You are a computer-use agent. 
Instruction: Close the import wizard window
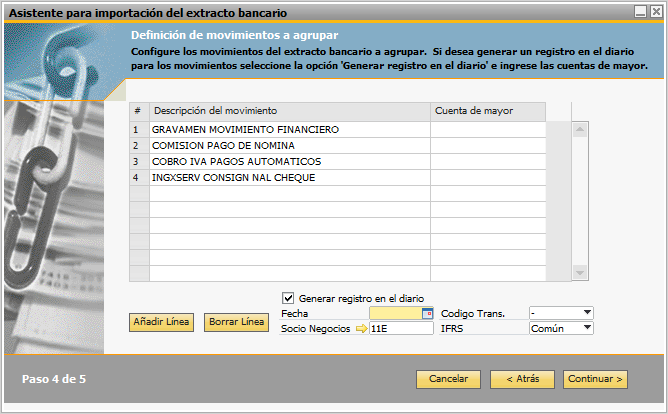click(656, 11)
